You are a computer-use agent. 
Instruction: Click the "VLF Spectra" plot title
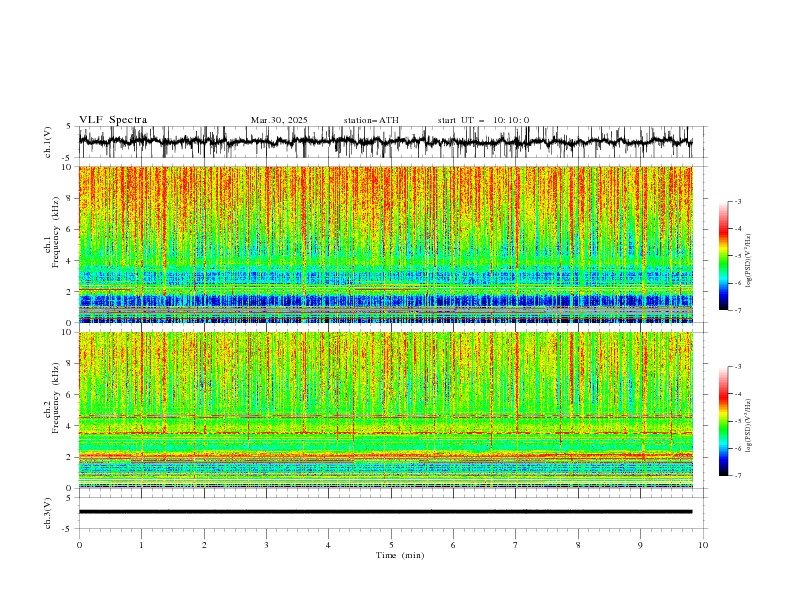point(113,120)
